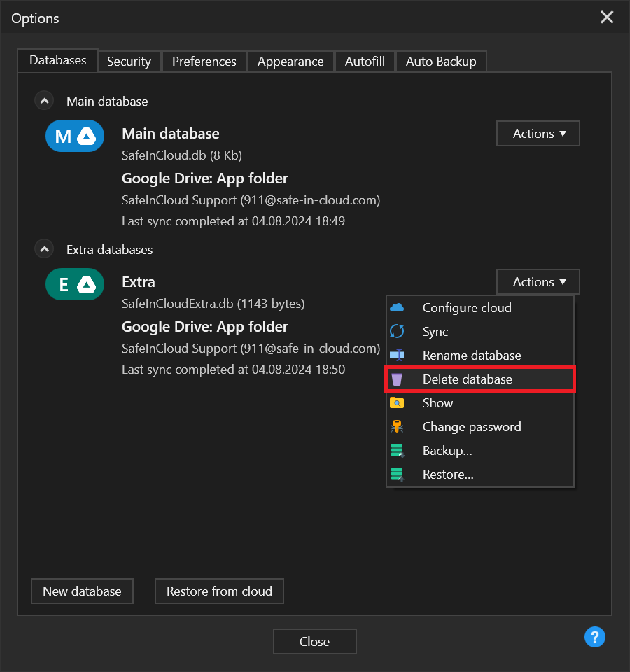Click the Rename database icon
This screenshot has width=630, height=672.
[x=397, y=356]
